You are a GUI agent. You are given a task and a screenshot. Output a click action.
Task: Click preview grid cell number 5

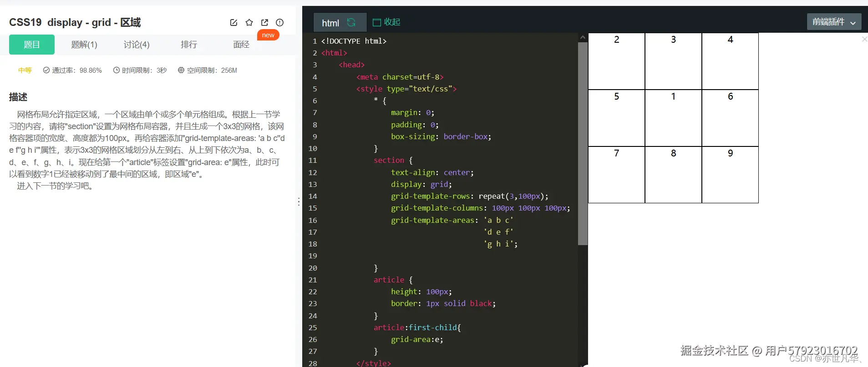point(617,118)
